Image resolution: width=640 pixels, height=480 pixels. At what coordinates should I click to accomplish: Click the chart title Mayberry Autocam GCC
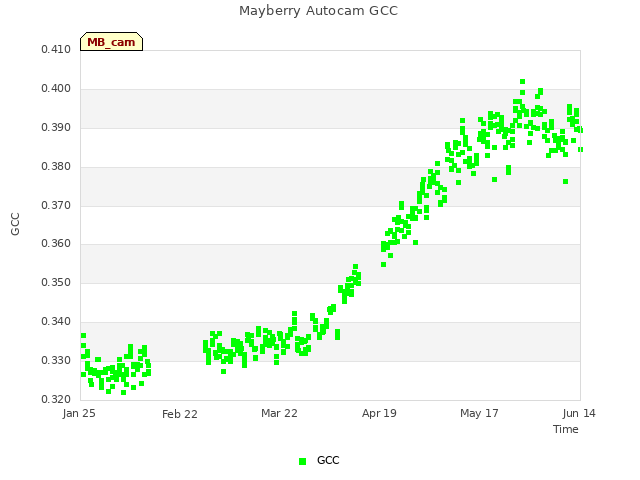coord(318,11)
